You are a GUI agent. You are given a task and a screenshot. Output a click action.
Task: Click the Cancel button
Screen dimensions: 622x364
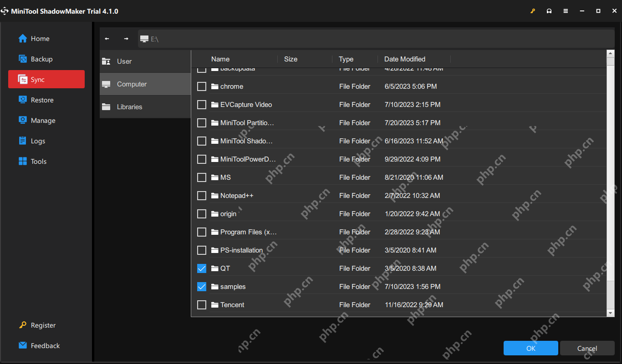pos(587,348)
